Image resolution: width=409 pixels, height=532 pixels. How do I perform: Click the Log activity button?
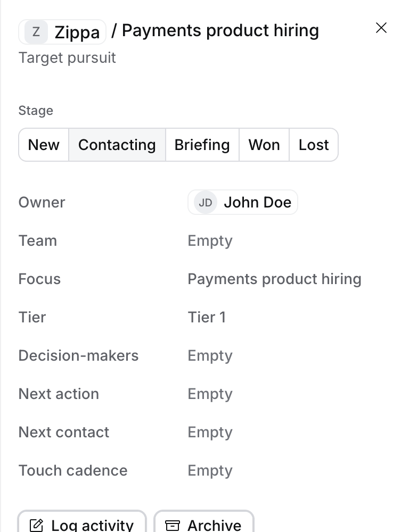[x=82, y=522]
